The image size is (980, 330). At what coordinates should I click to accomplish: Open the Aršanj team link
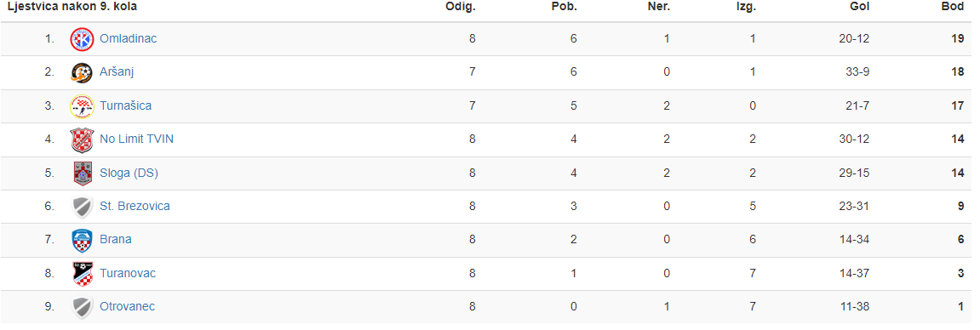117,72
